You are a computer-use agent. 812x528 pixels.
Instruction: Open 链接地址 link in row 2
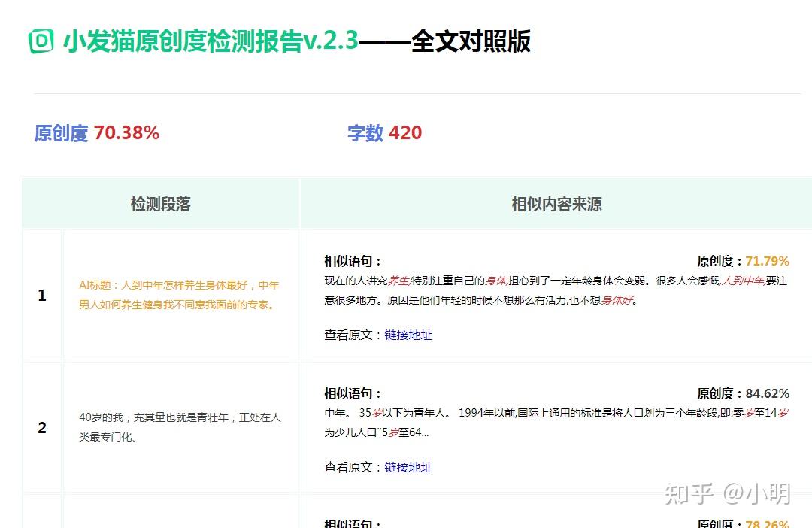click(408, 467)
